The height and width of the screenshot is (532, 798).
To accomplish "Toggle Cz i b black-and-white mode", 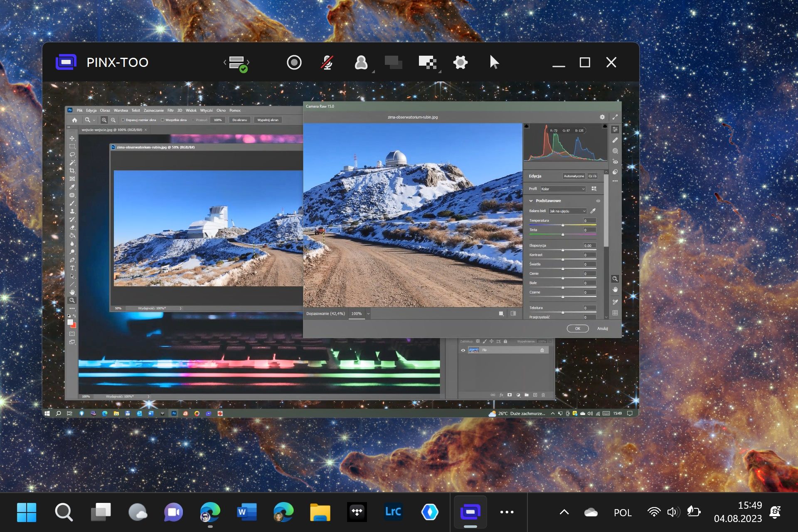I will tap(593, 176).
